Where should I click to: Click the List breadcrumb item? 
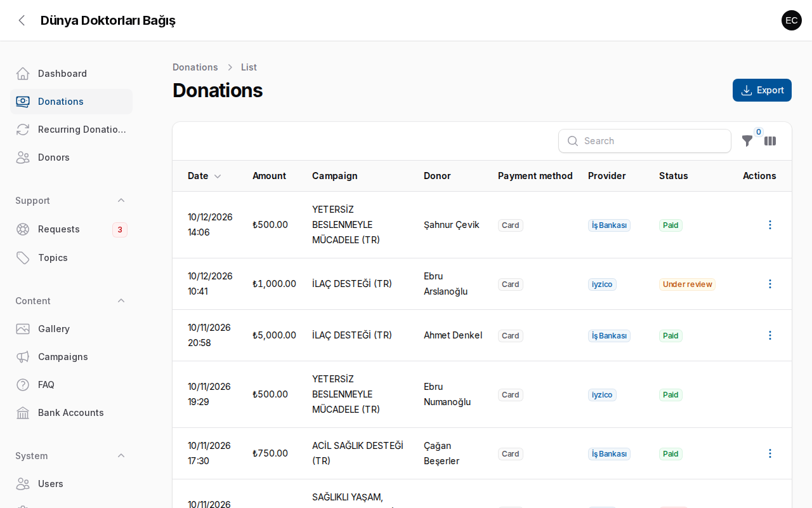point(249,67)
